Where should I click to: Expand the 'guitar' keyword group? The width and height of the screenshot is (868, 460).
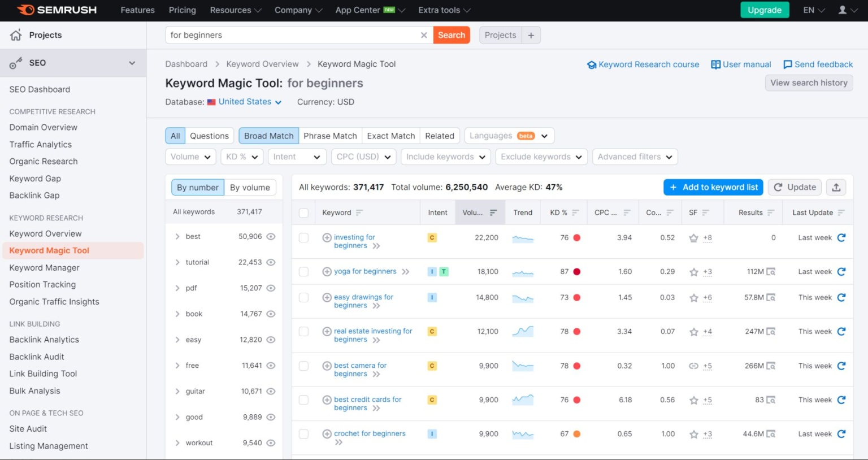(x=177, y=391)
